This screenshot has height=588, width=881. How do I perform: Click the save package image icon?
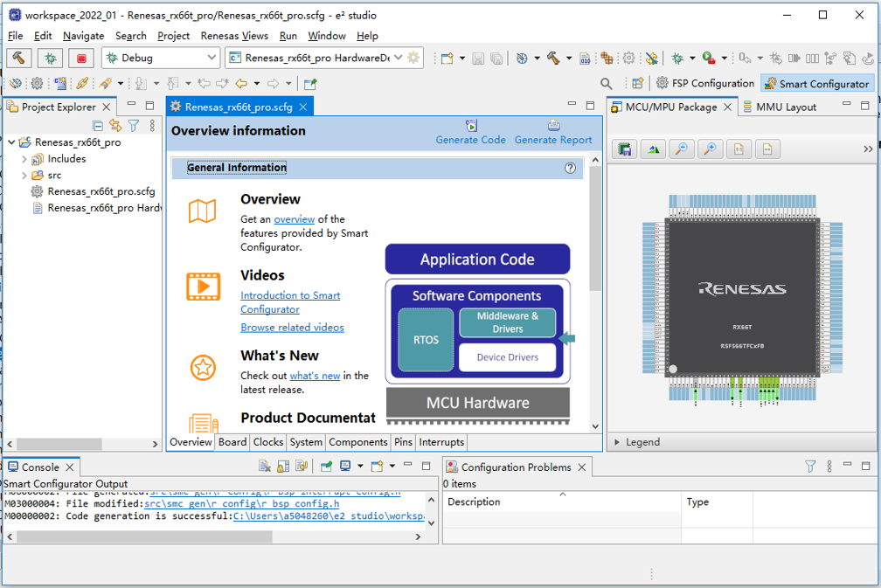coord(624,149)
